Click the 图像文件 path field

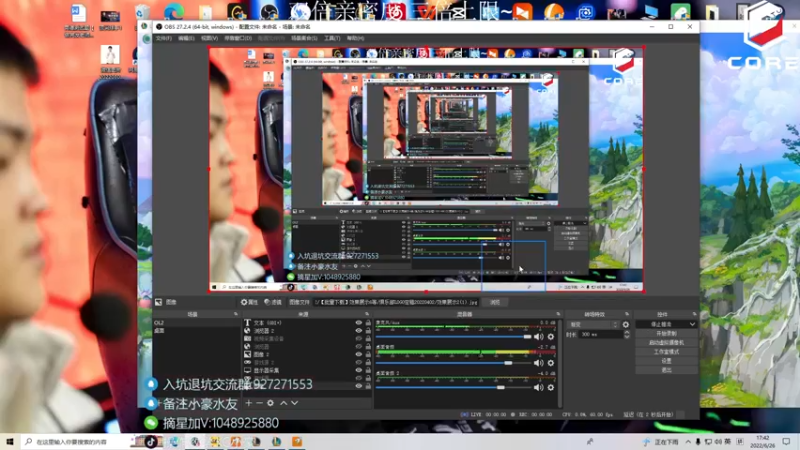[x=396, y=302]
